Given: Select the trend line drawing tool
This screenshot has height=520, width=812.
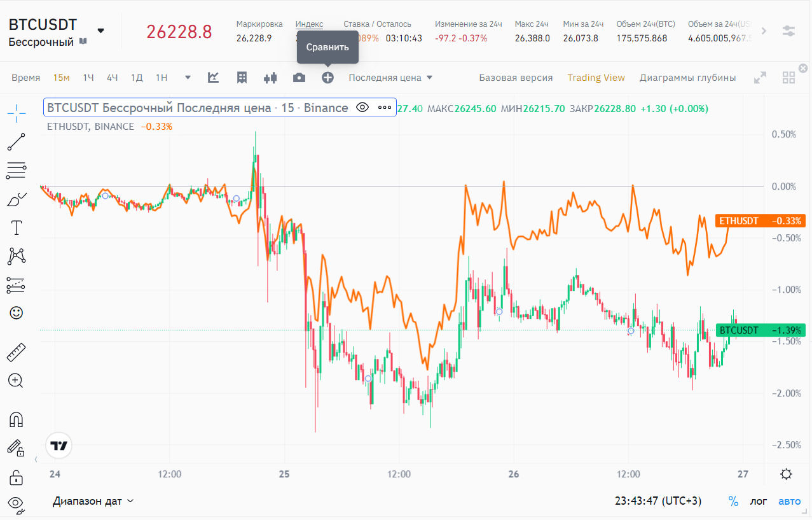Looking at the screenshot, I should 17,142.
